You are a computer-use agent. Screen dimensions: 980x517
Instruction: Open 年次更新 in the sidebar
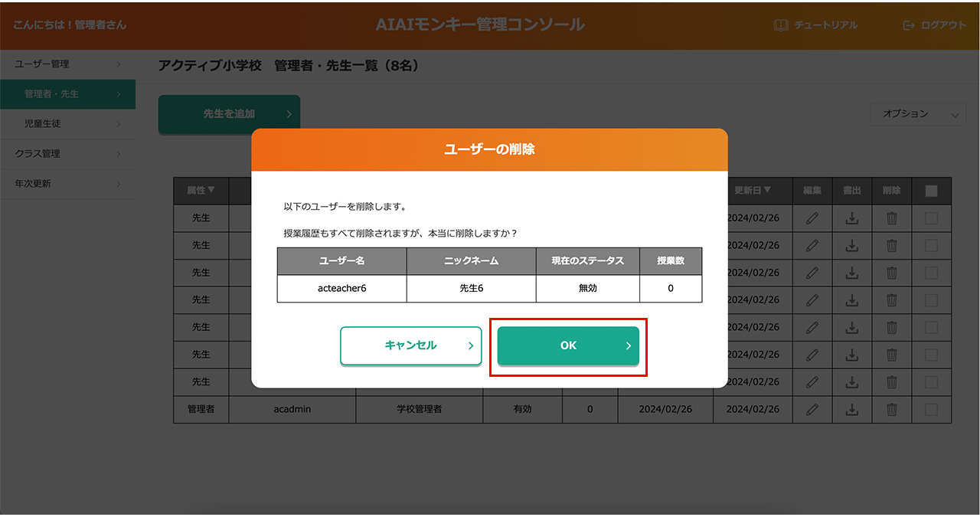(x=67, y=184)
